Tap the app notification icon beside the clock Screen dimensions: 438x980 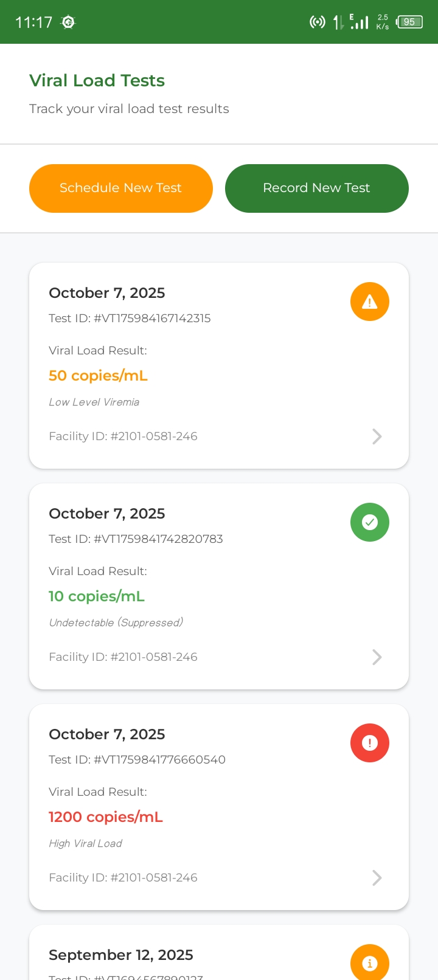pos(68,22)
